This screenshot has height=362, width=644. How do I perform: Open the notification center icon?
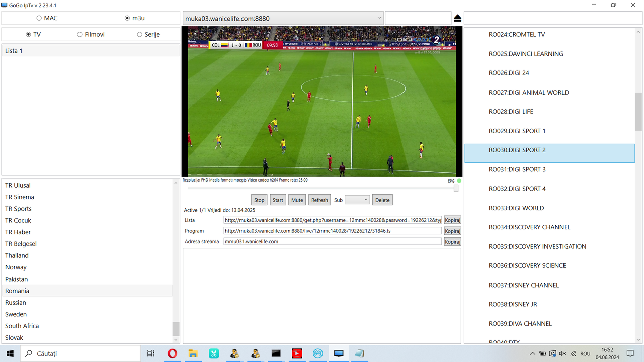(630, 353)
